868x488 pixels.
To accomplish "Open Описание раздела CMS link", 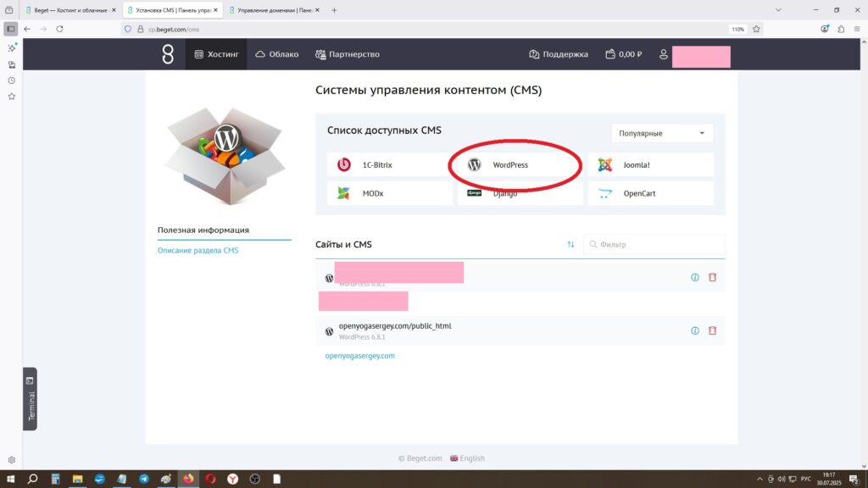I will [x=198, y=251].
